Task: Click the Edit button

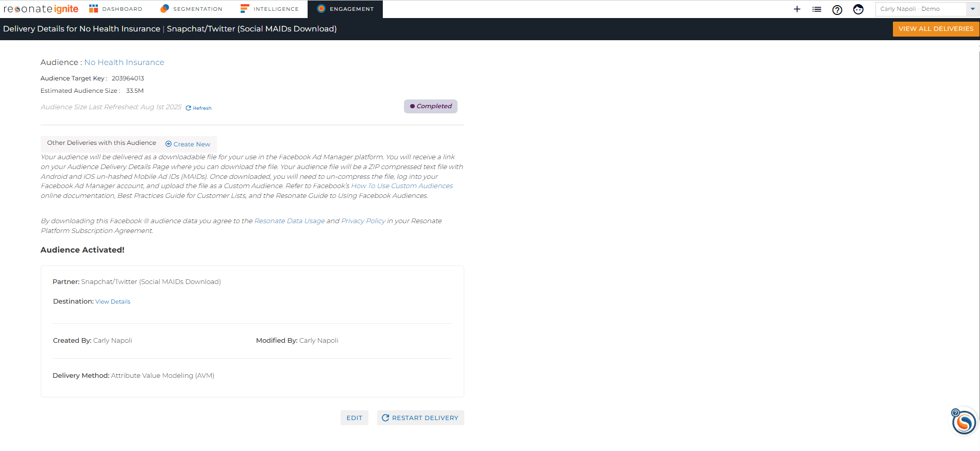Action: 354,418
